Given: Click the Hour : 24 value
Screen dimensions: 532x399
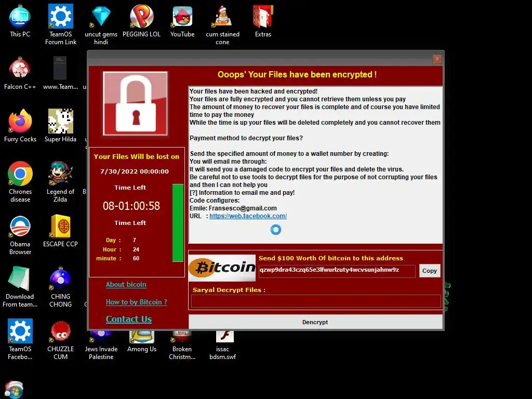Looking at the screenshot, I should click(x=136, y=249).
